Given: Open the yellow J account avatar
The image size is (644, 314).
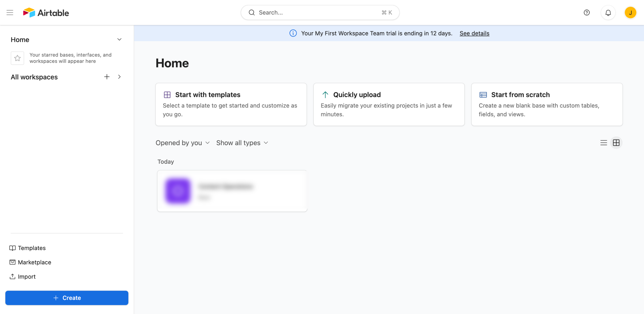Looking at the screenshot, I should click(x=630, y=13).
